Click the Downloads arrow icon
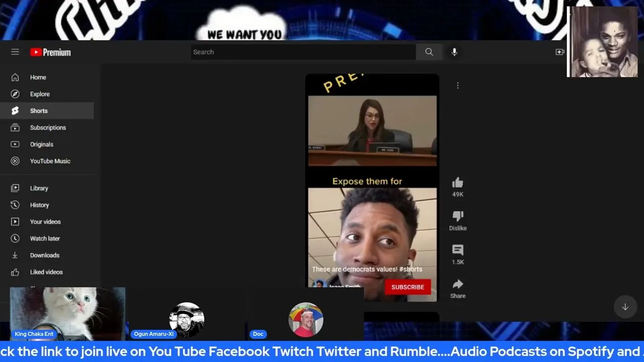644x362 pixels. (15, 255)
